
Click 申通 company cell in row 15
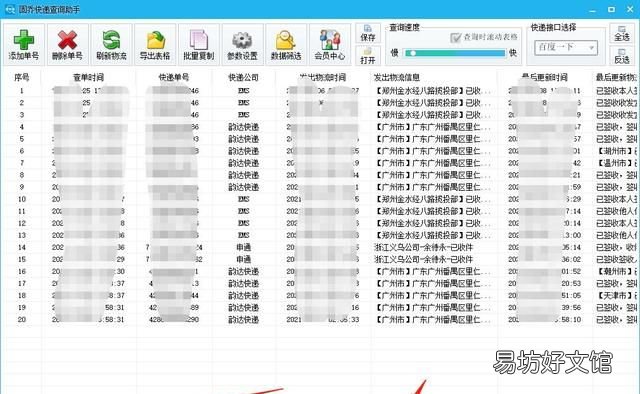[244, 259]
